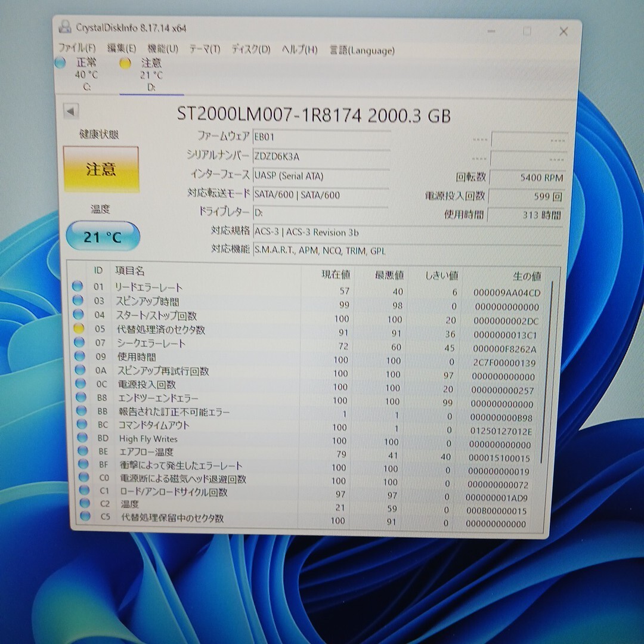The height and width of the screenshot is (644, 644).
Task: Close the CrystalDiskInfo window
Action: 563,32
